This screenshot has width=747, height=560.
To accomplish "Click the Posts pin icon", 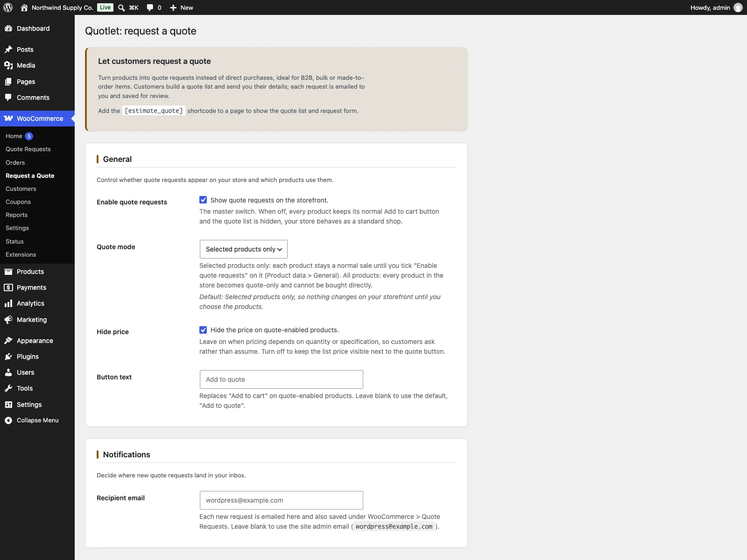I will pos(8,49).
